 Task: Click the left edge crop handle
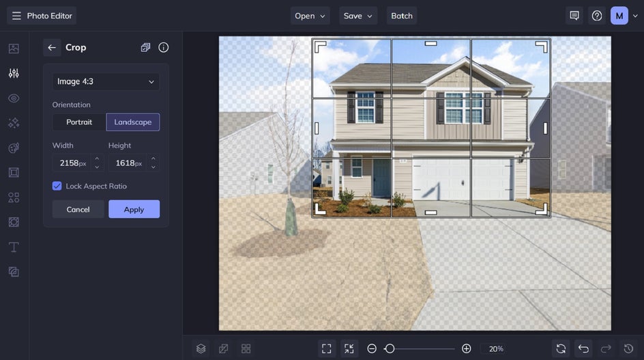pos(317,128)
